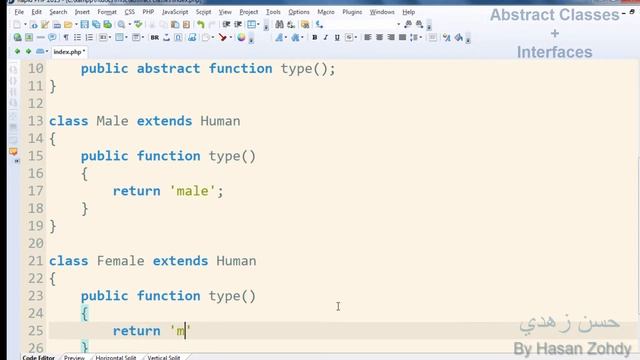This screenshot has width=640, height=360.
Task: Click the New file icon
Action: (17, 25)
